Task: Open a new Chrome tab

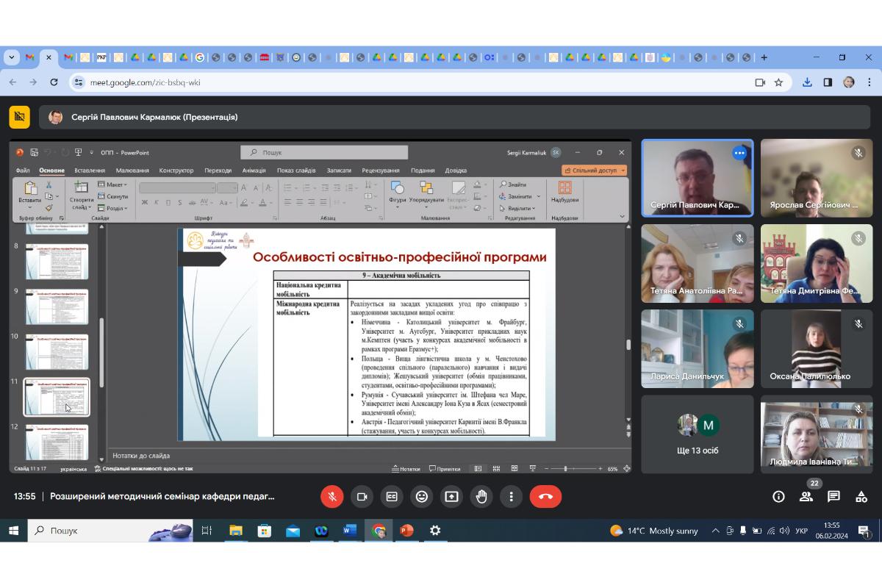Action: pyautogui.click(x=764, y=57)
